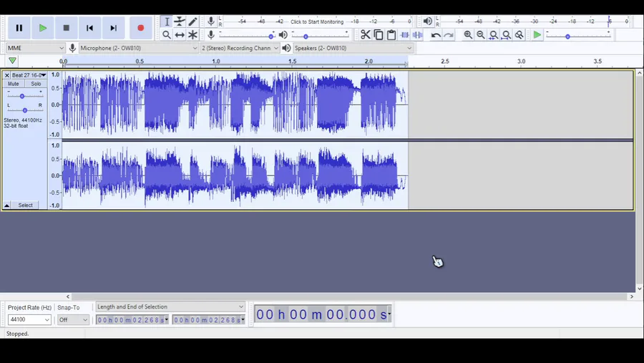
Task: Mute the Beat 27 track
Action: [13, 84]
